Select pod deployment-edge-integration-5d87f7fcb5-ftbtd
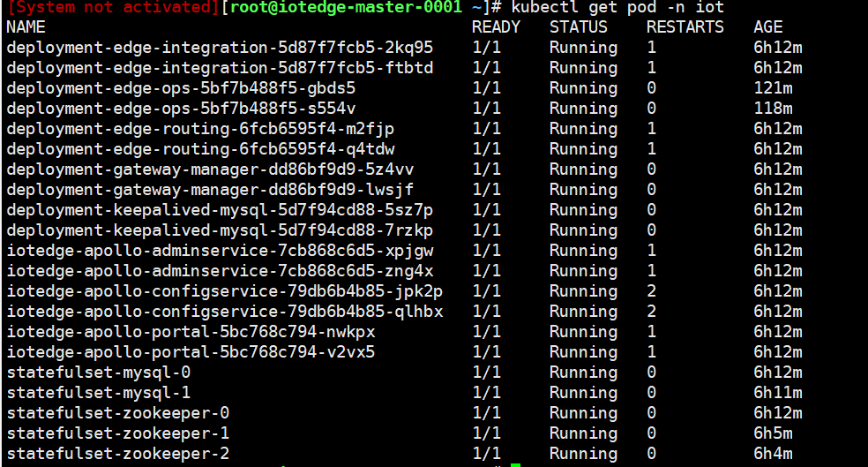This screenshot has width=868, height=467. pyautogui.click(x=220, y=68)
